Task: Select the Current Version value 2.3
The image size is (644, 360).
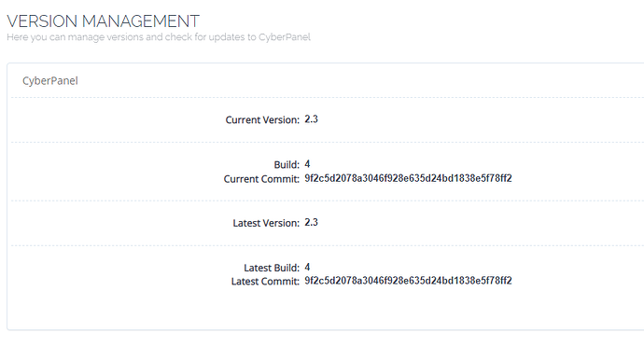Action: point(312,119)
